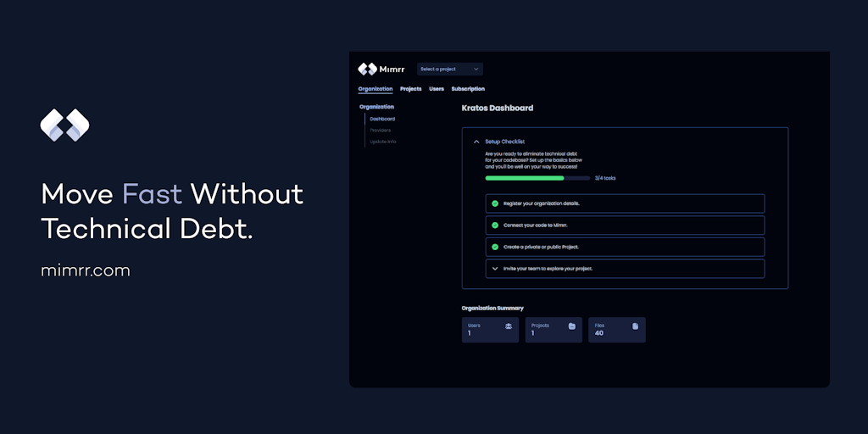
Task: Switch to the Subscription tab
Action: (x=468, y=88)
